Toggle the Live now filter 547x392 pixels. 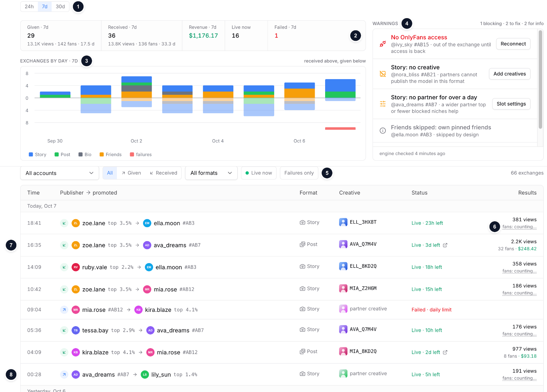tap(259, 173)
